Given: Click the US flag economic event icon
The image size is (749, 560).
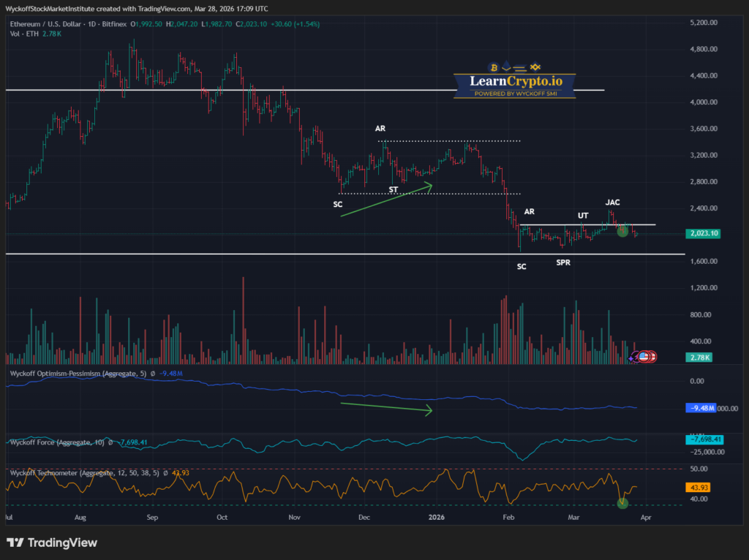Looking at the screenshot, I should tap(644, 356).
